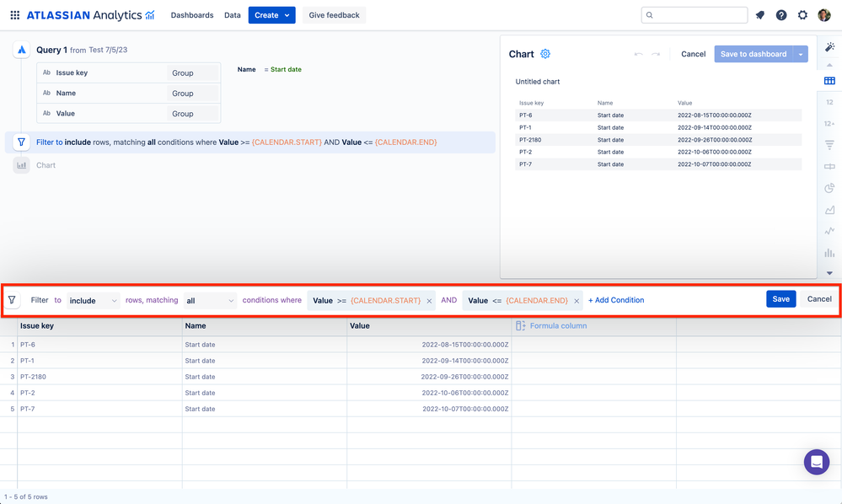Screen dimensions: 842x504
Task: Open the Save to dashboard dropdown arrow
Action: pos(801,54)
